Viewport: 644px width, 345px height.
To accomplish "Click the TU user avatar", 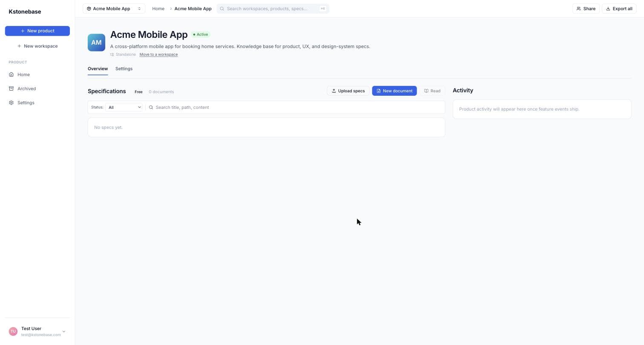I will (13, 331).
